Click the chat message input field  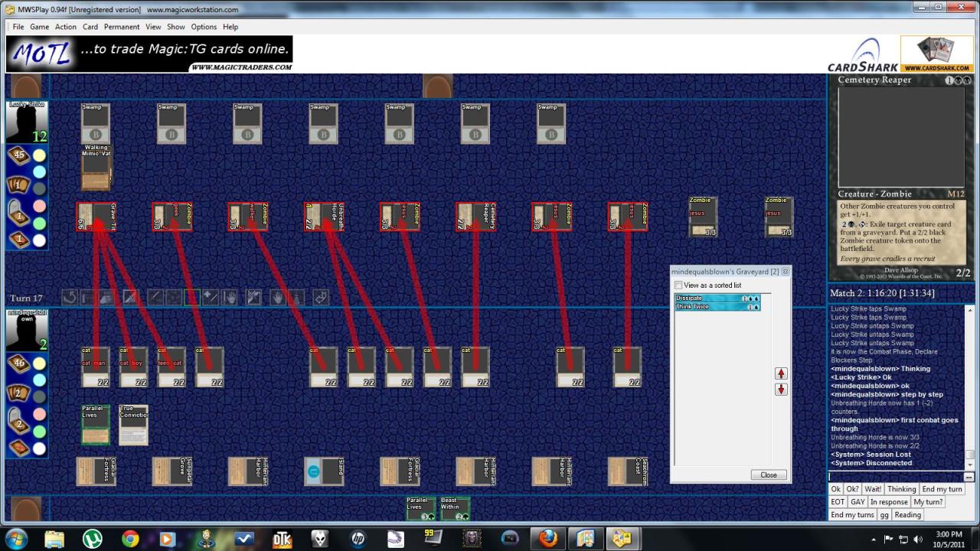click(896, 477)
